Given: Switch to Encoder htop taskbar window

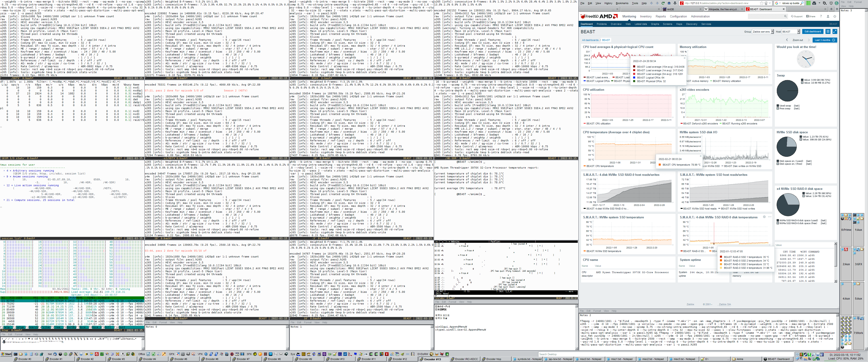Looking at the screenshot, I should click(496, 359).
